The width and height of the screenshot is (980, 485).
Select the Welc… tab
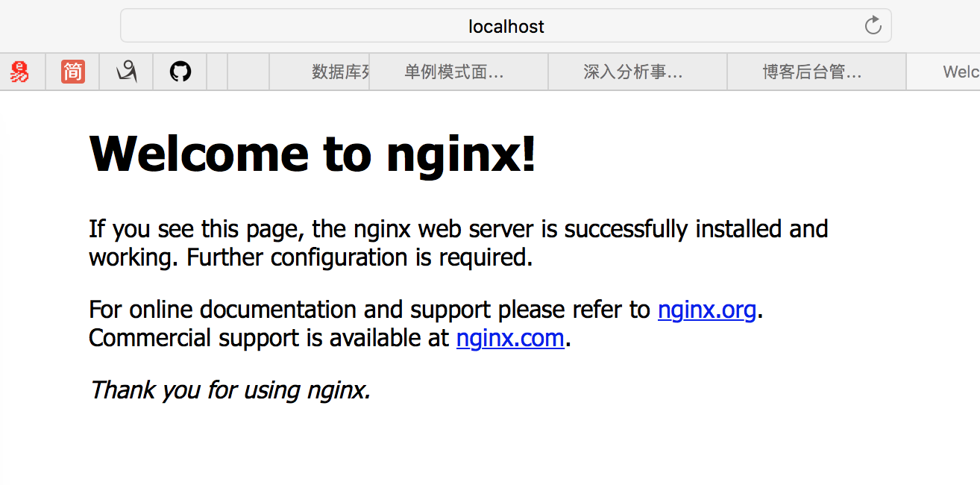pos(944,72)
